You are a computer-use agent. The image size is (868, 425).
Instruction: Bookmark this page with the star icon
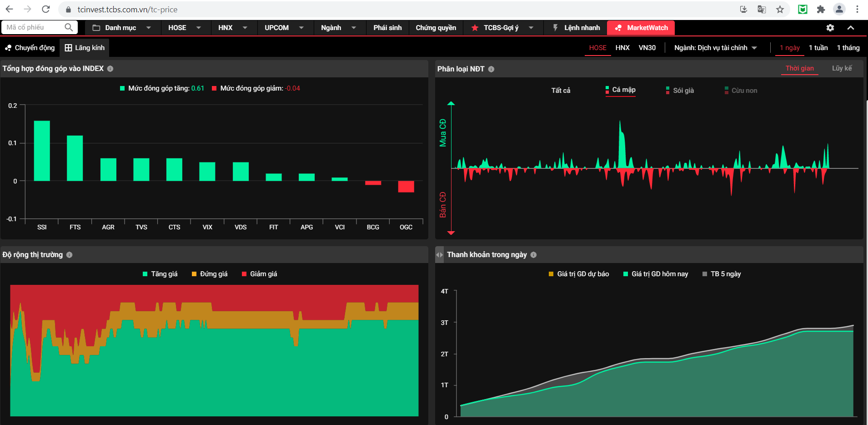[780, 10]
